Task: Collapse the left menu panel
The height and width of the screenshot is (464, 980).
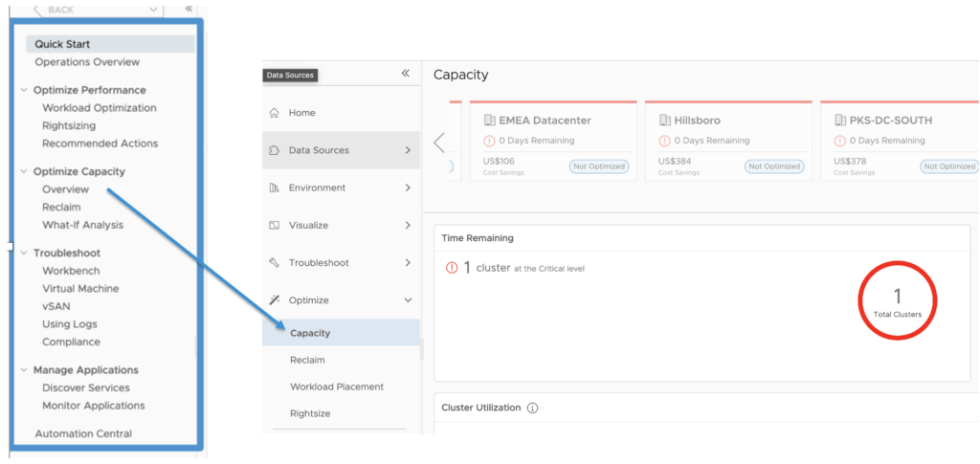Action: [189, 8]
